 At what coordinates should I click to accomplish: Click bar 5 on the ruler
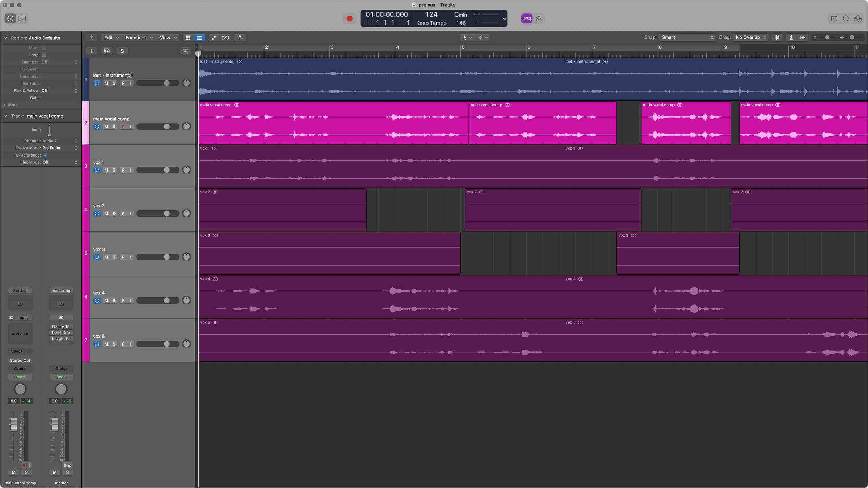(x=463, y=47)
